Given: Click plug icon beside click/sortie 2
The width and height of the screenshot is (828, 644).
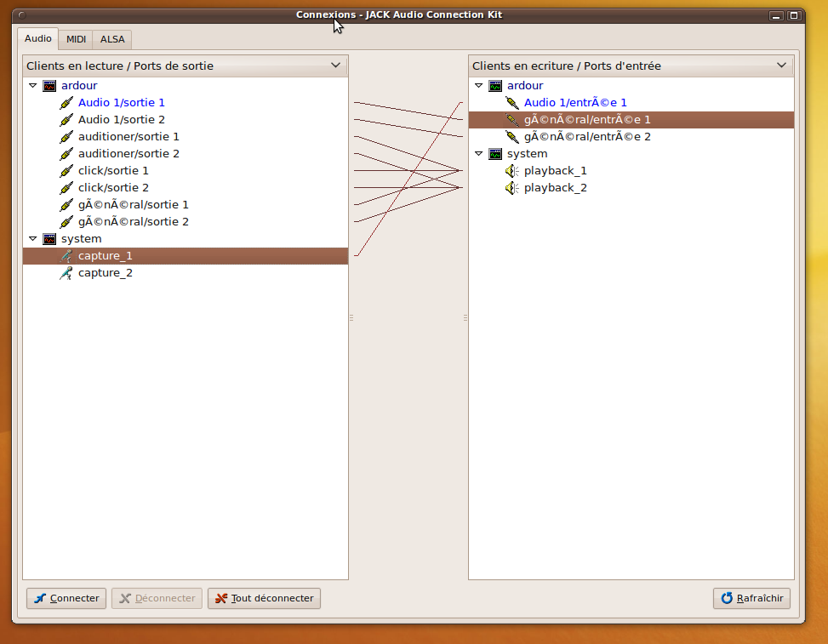Looking at the screenshot, I should pyautogui.click(x=66, y=188).
